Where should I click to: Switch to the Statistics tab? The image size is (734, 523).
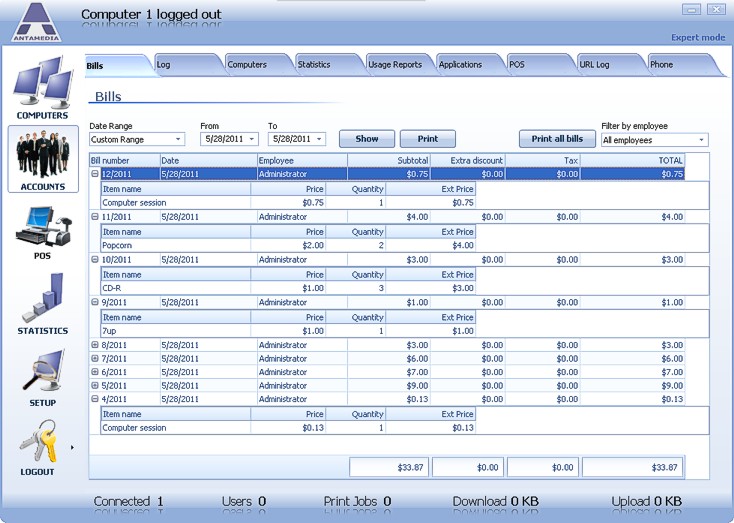pos(328,65)
